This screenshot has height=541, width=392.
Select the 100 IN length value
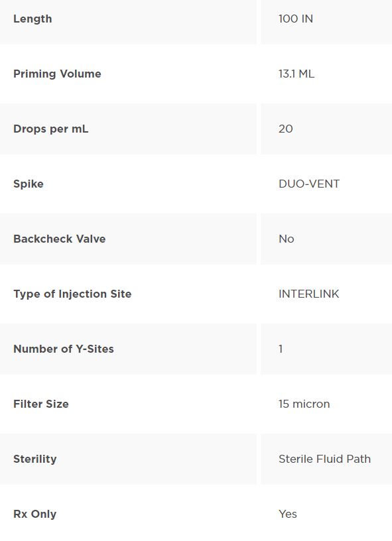point(296,19)
